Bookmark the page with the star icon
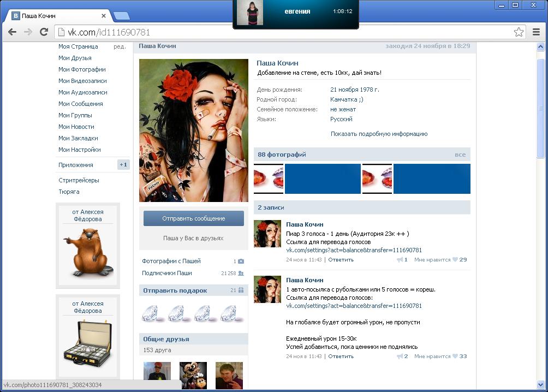The width and height of the screenshot is (548, 392). pyautogui.click(x=519, y=32)
